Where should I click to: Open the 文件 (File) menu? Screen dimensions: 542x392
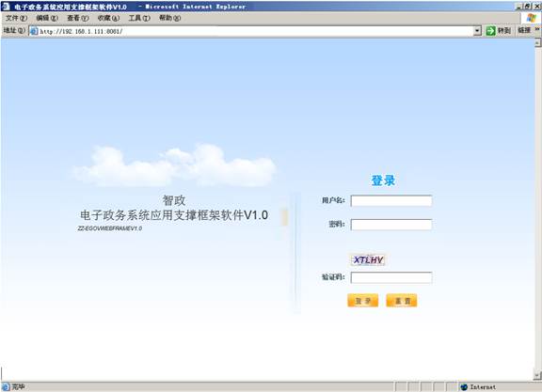pos(16,18)
